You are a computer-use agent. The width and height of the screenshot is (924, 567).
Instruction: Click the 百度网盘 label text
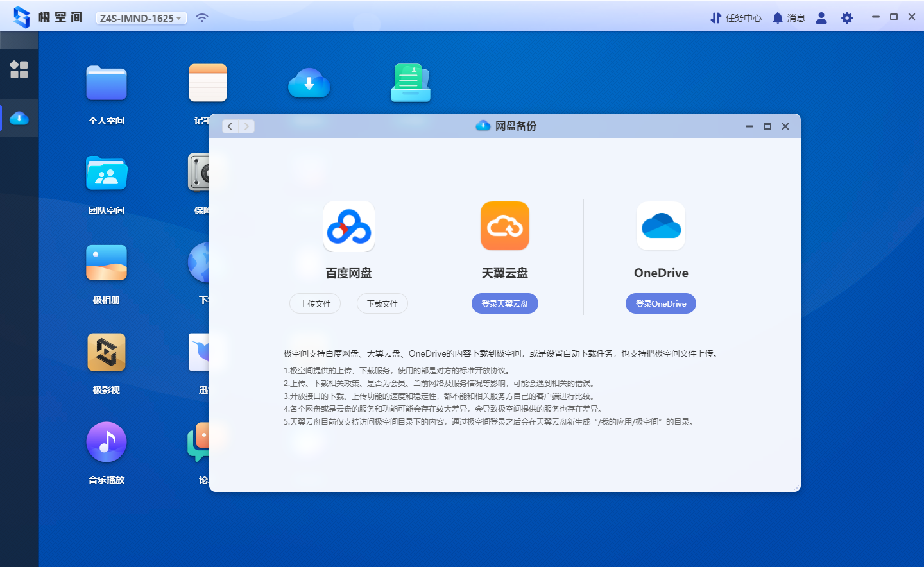(x=349, y=273)
